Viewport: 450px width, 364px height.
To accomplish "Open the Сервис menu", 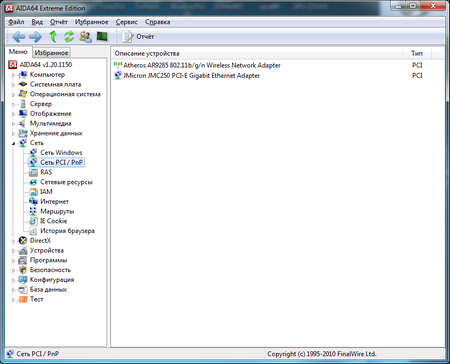I will click(126, 22).
